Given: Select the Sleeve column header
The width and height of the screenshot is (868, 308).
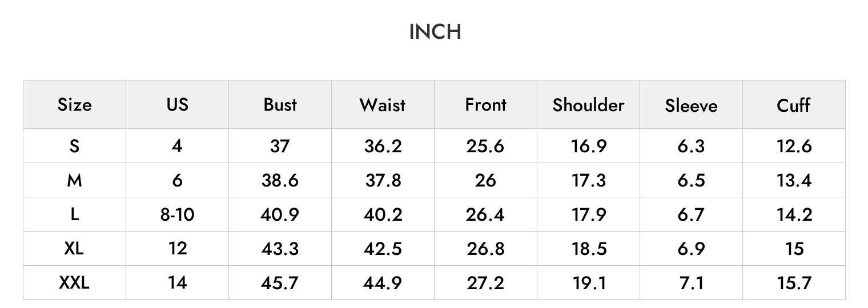Looking at the screenshot, I should click(691, 106).
